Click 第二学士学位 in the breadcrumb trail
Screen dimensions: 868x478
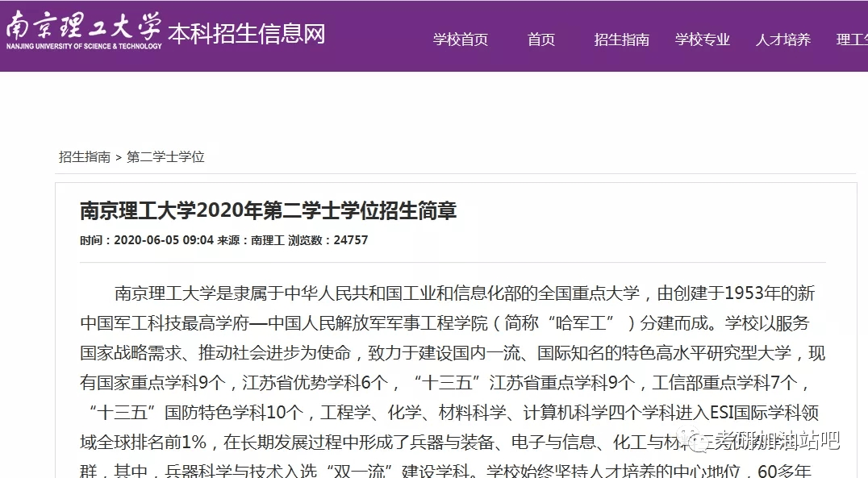[x=165, y=156]
